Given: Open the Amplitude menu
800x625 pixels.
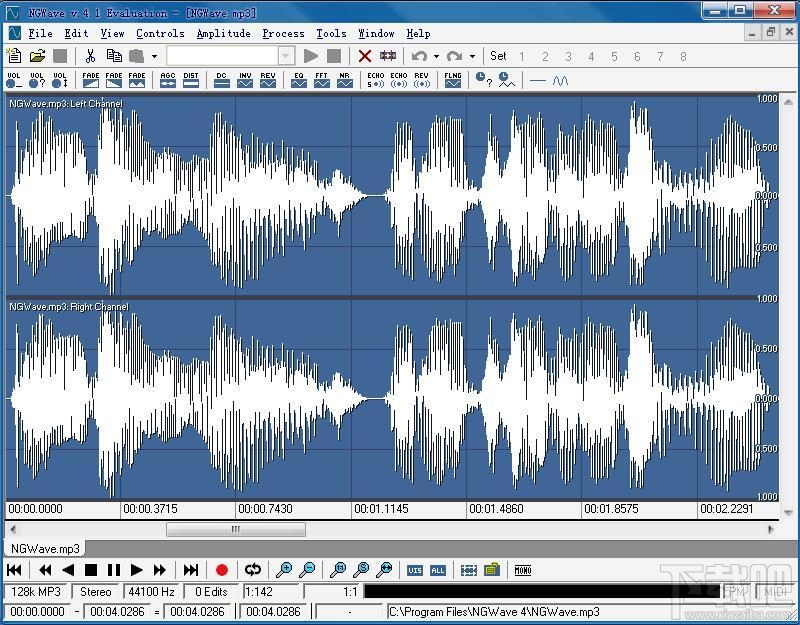Looking at the screenshot, I should point(223,33).
